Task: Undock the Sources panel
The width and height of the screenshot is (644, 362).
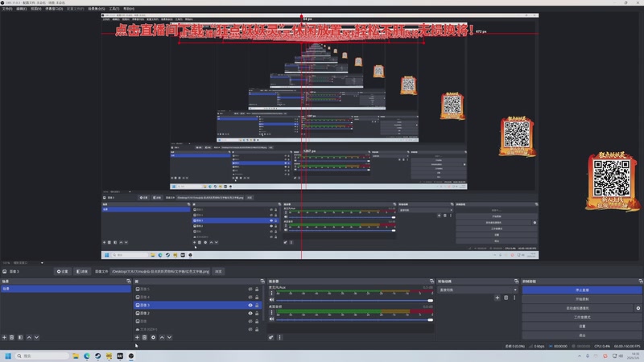Action: coord(262,281)
